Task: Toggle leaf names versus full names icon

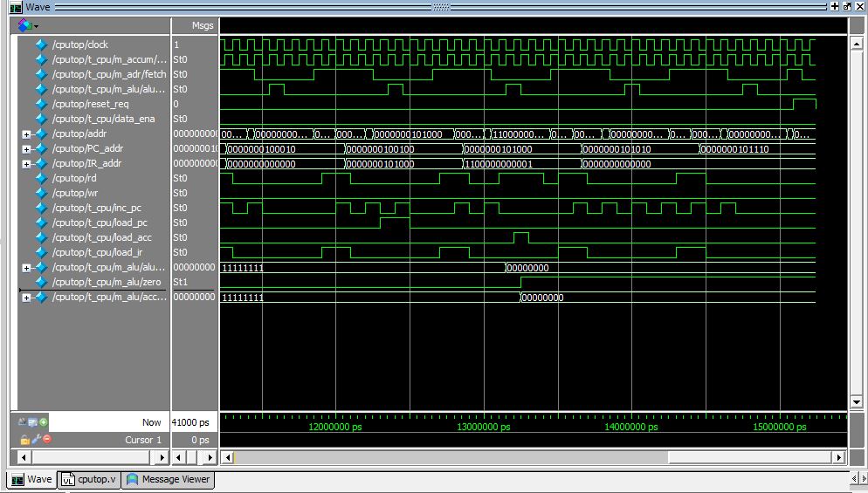Action: [22, 422]
